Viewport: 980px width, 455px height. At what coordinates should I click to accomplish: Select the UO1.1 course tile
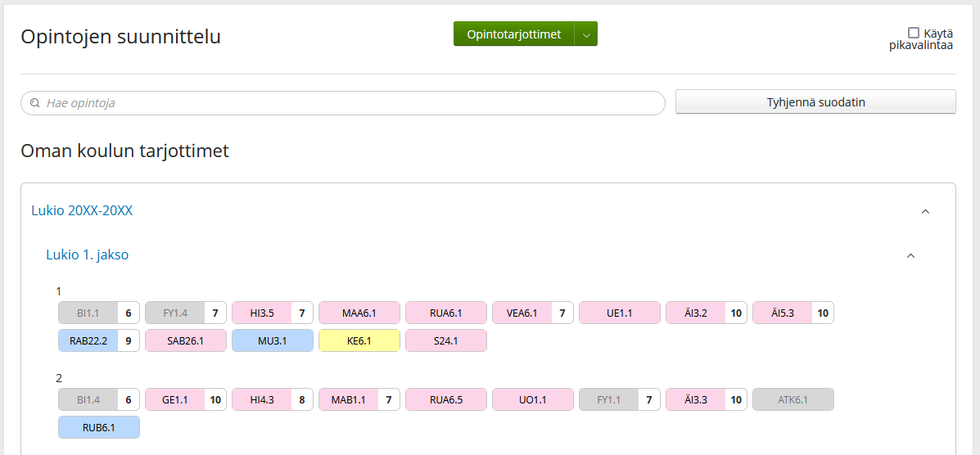click(533, 399)
